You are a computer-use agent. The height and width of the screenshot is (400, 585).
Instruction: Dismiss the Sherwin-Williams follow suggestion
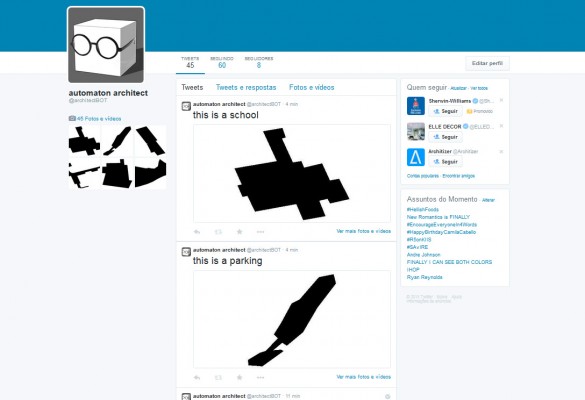[501, 100]
